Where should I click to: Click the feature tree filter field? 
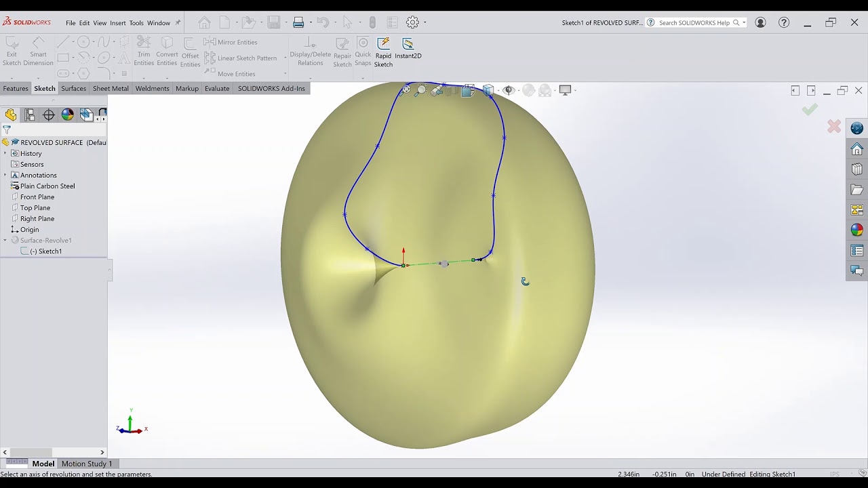point(54,129)
